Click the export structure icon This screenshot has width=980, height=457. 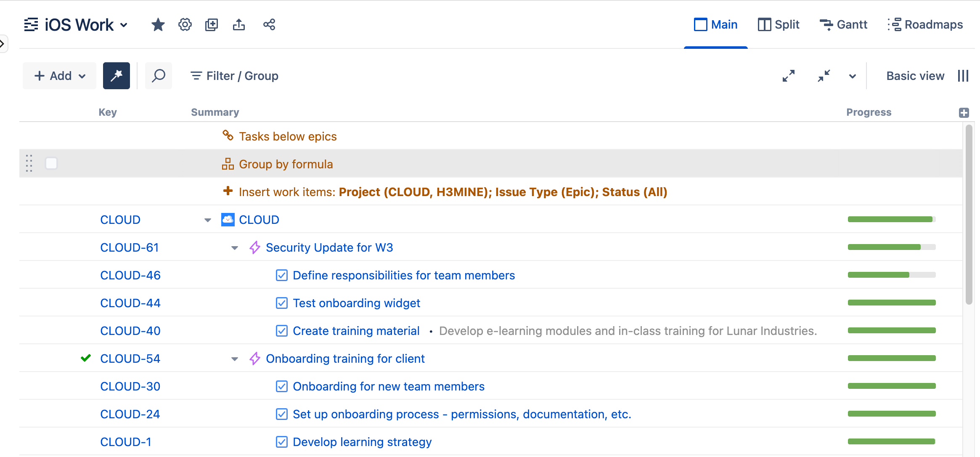(239, 24)
